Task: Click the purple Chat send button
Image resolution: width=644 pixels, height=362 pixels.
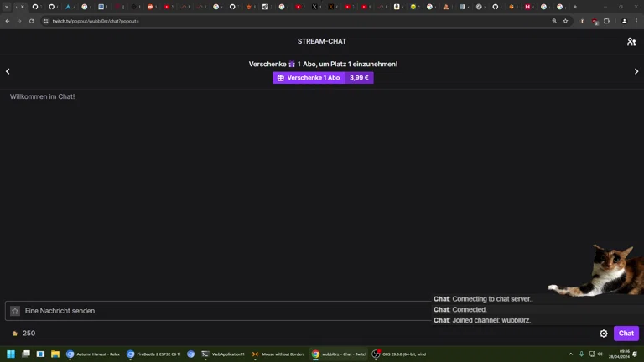Action: point(626,334)
